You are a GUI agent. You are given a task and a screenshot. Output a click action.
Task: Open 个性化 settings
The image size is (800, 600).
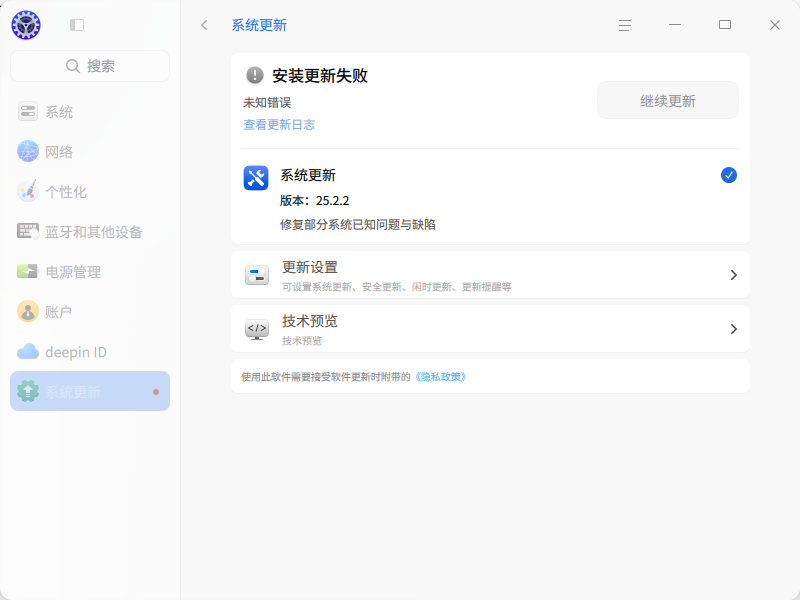90,191
